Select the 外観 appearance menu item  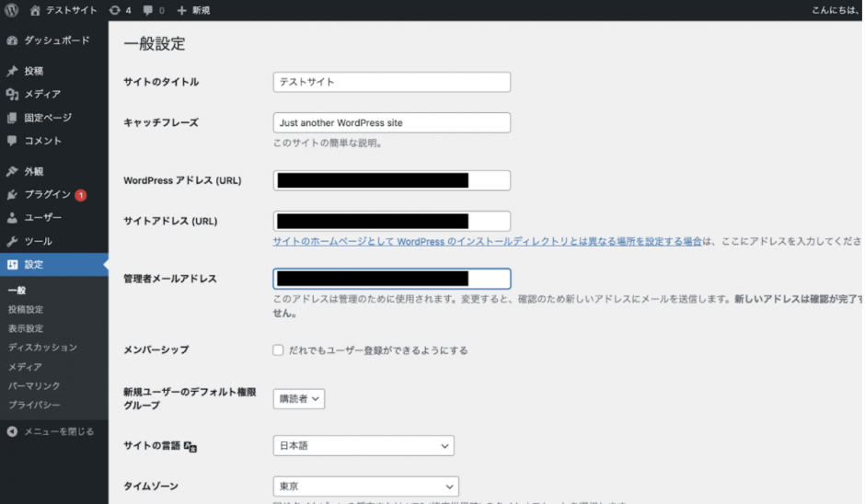tap(34, 172)
